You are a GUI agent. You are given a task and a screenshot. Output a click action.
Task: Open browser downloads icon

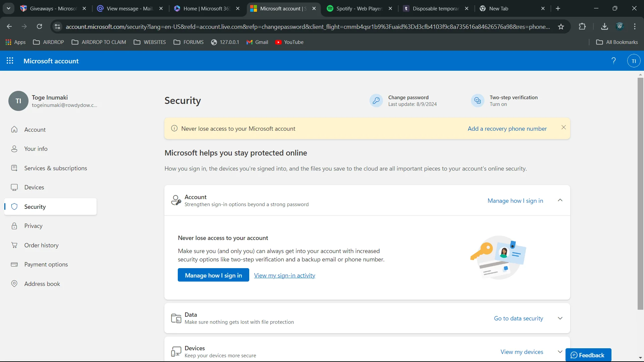[x=604, y=26]
